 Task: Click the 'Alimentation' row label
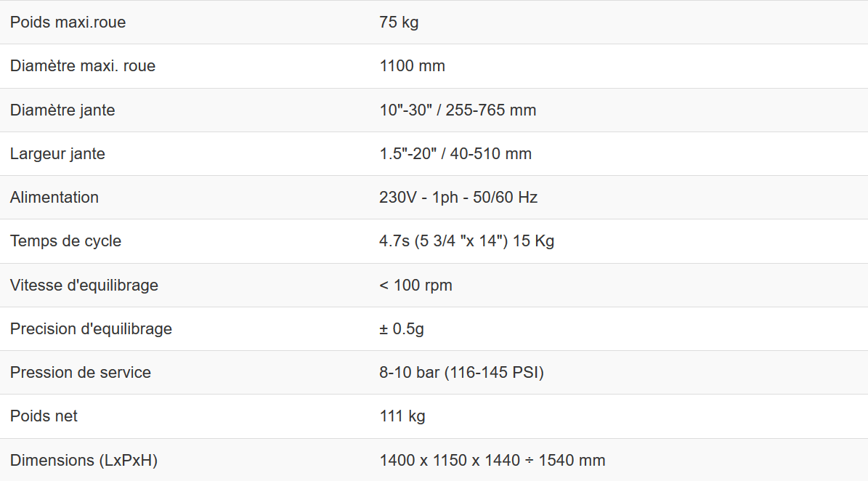tap(54, 198)
